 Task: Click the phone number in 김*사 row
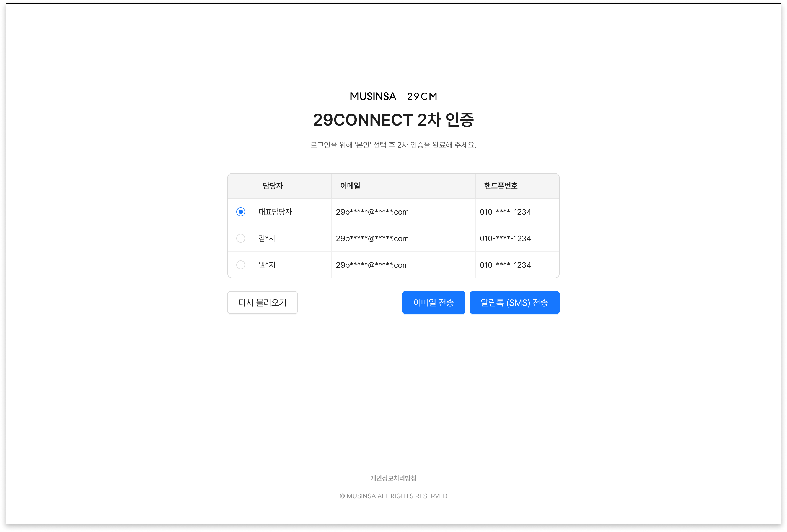pos(505,238)
